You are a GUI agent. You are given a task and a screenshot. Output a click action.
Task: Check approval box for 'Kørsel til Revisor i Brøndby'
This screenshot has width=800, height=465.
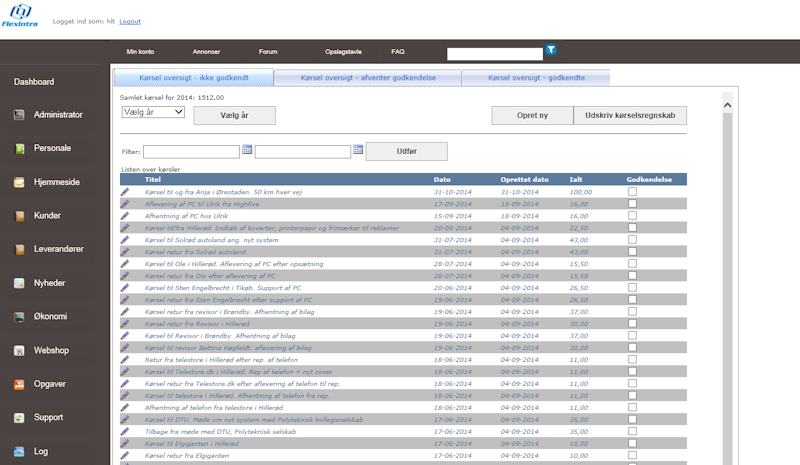(633, 335)
